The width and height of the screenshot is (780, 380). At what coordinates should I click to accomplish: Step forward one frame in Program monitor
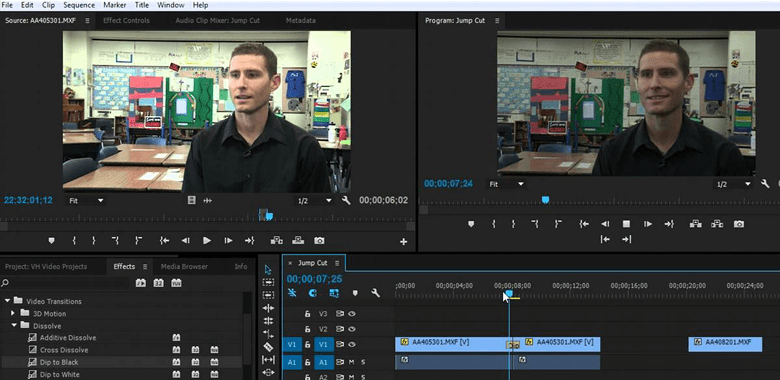coord(648,224)
